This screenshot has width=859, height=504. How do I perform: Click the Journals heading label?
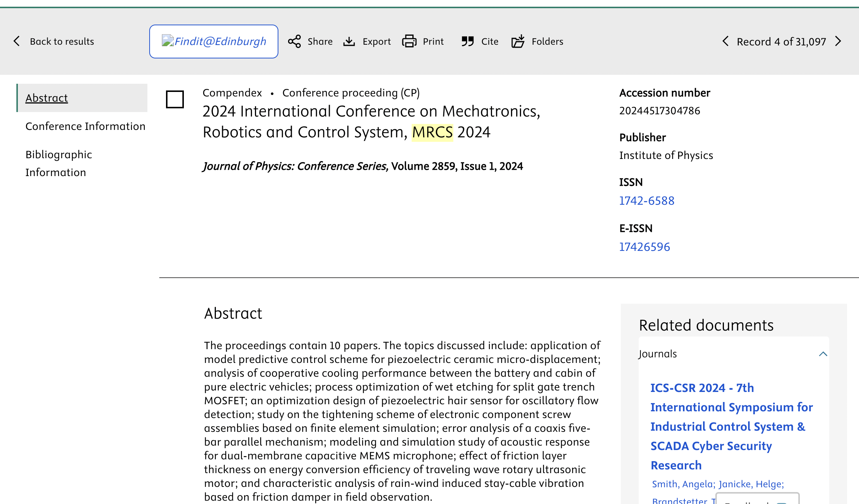658,354
